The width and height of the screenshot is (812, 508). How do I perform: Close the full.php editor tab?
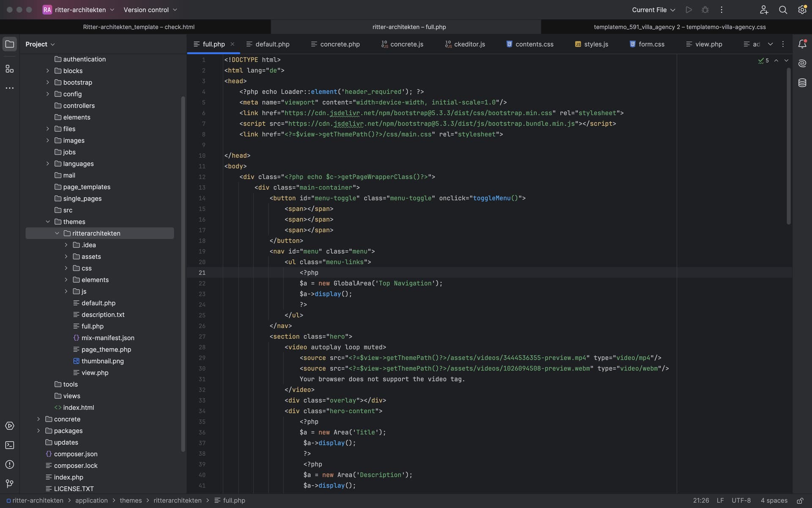tap(232, 44)
